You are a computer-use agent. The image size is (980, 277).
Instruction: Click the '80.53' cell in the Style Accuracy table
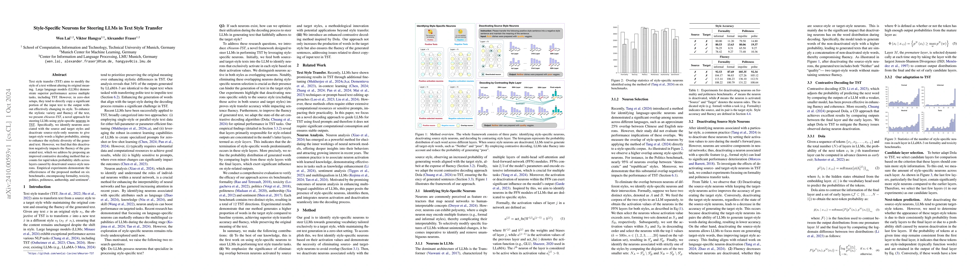tap(718, 45)
